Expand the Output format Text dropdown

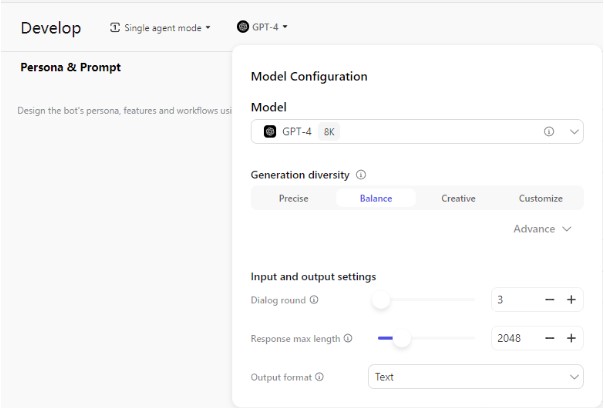coord(476,377)
